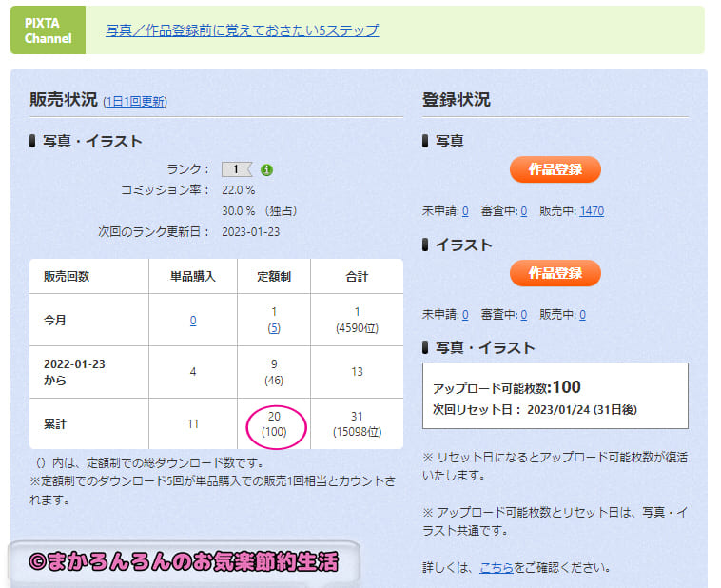Click the rank 1 badge

click(x=236, y=169)
